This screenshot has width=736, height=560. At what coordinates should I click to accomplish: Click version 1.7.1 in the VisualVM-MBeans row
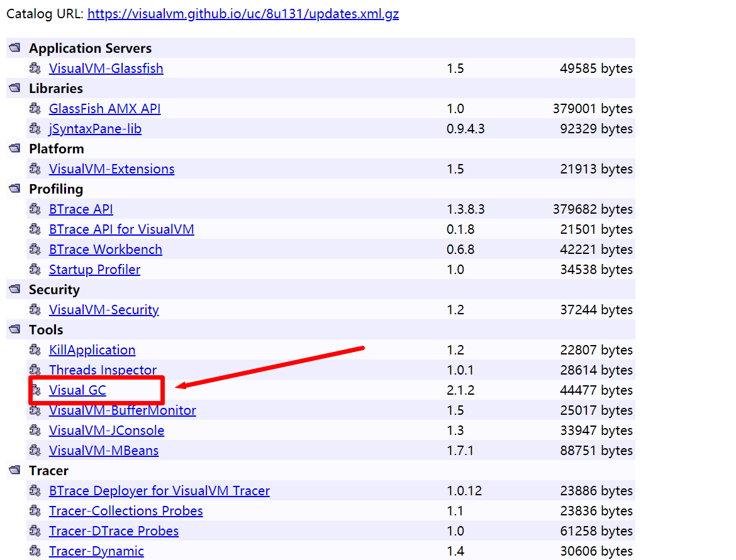click(460, 450)
